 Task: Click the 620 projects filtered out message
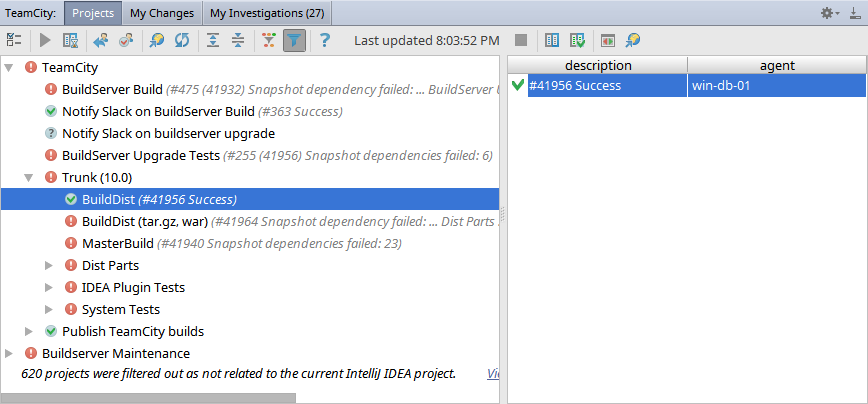point(239,374)
